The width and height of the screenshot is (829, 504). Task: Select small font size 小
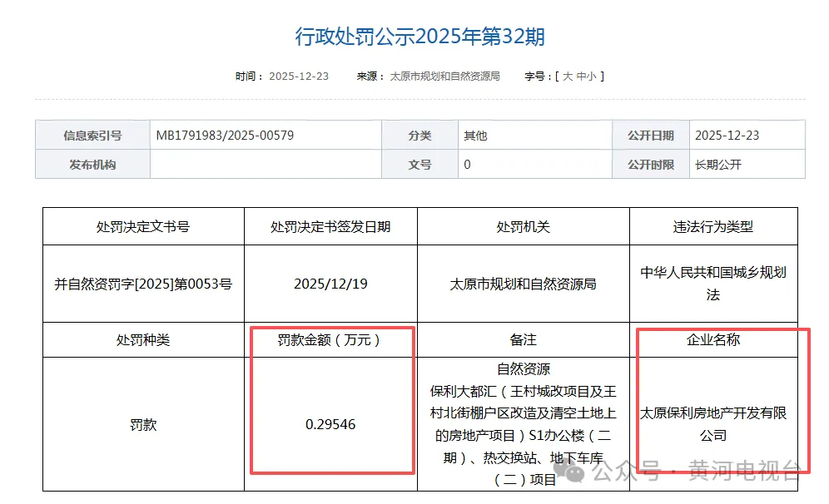point(592,77)
